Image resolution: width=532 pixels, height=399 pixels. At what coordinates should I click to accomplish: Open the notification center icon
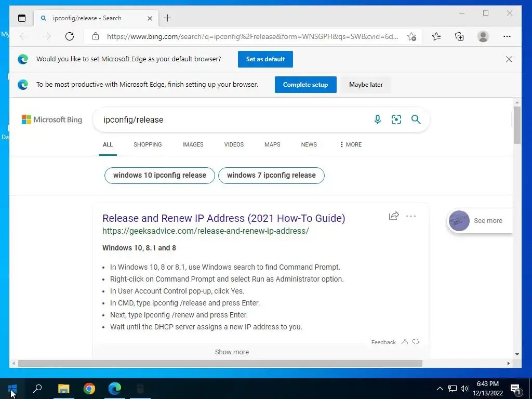tap(516, 389)
